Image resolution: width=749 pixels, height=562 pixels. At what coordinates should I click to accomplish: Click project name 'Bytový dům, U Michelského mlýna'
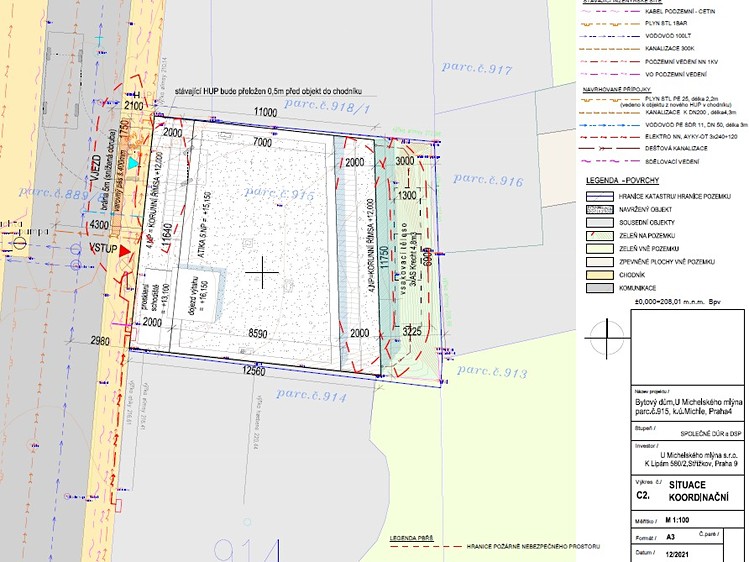click(688, 402)
